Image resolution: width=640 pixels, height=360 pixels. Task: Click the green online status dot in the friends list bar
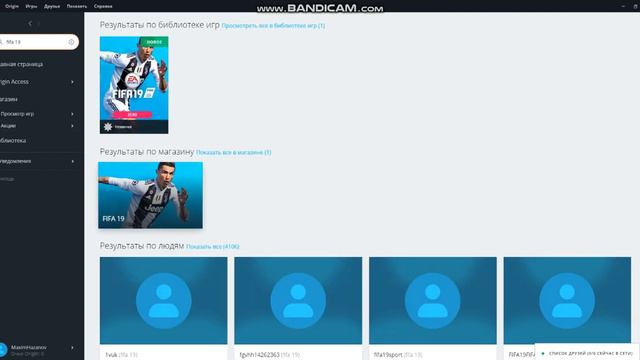coord(543,353)
